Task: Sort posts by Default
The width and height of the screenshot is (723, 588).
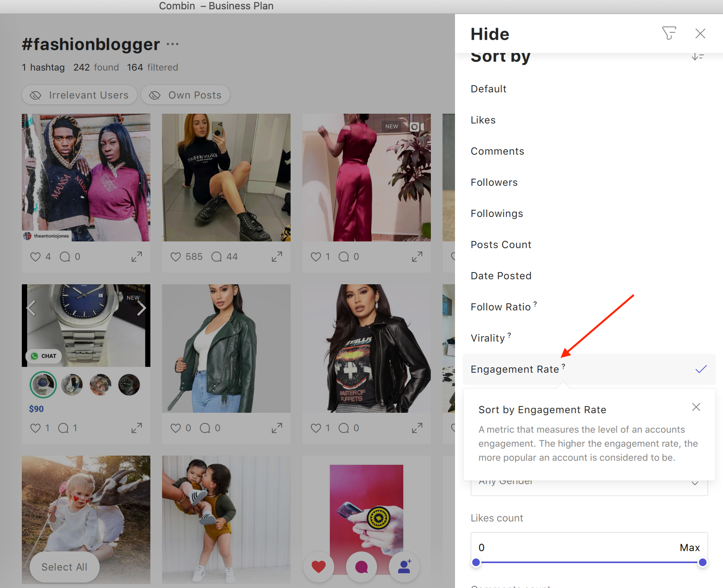Action: click(x=589, y=89)
